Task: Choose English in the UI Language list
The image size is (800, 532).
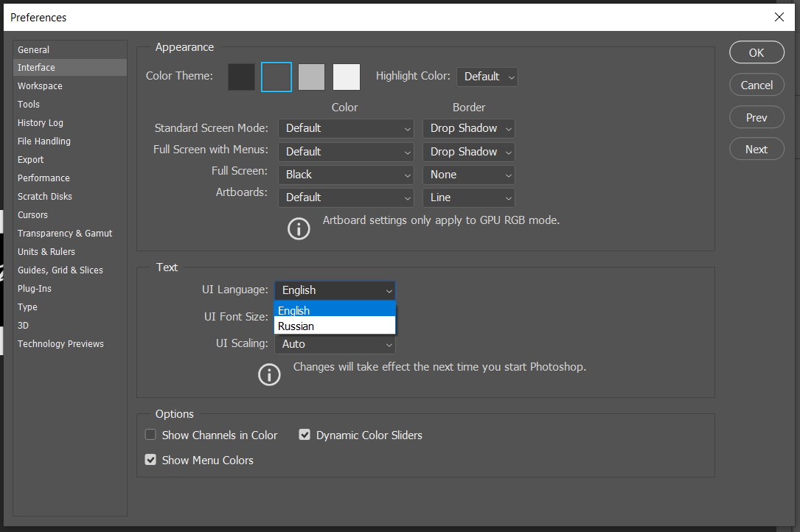Action: click(x=335, y=311)
